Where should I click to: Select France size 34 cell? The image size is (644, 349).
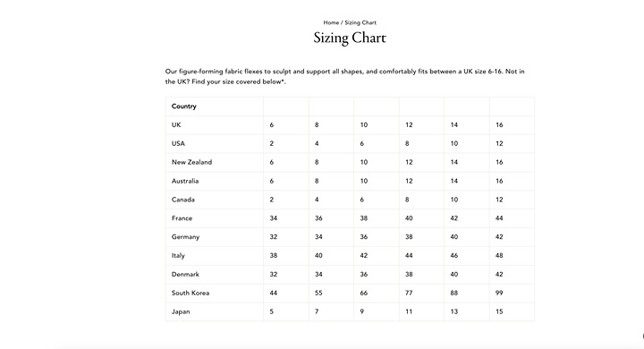tap(286, 218)
